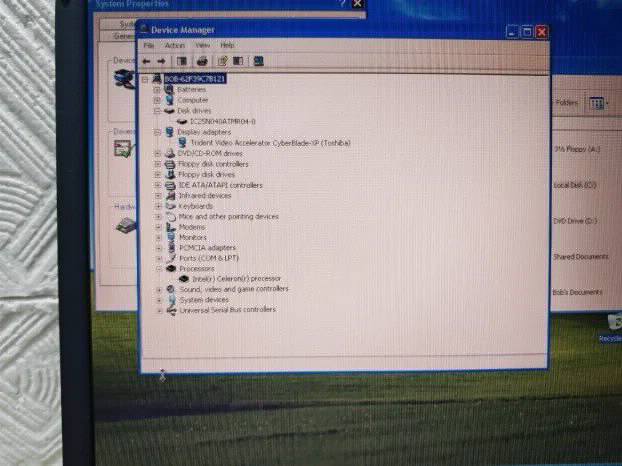The height and width of the screenshot is (466, 622).
Task: Click the Disk drives icon
Action: point(169,111)
